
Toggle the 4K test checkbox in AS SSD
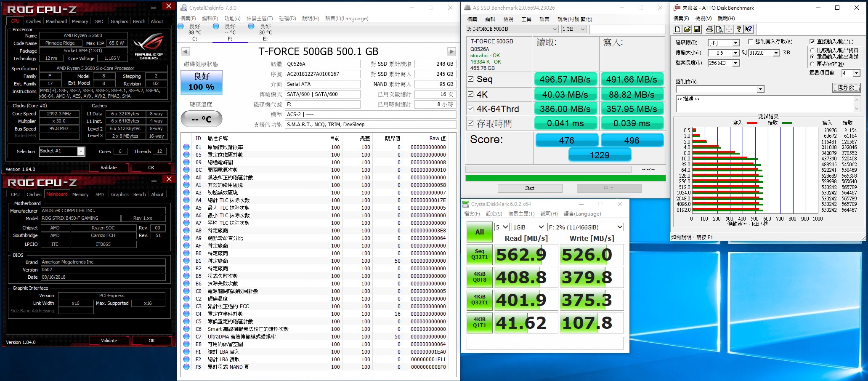(x=470, y=94)
